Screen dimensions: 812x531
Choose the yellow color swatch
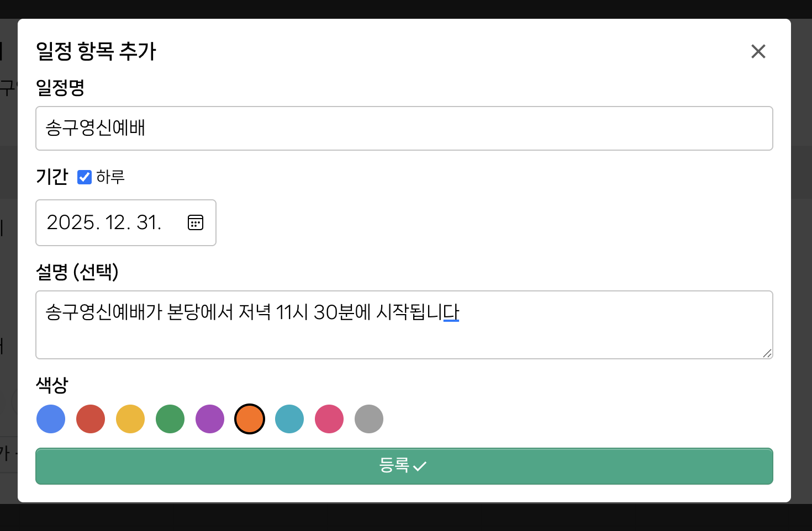point(130,419)
